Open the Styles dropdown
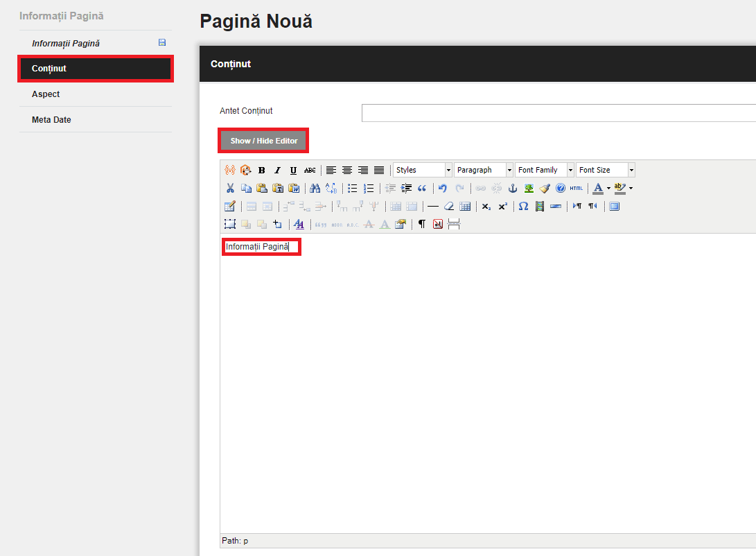756x556 pixels. [x=423, y=171]
